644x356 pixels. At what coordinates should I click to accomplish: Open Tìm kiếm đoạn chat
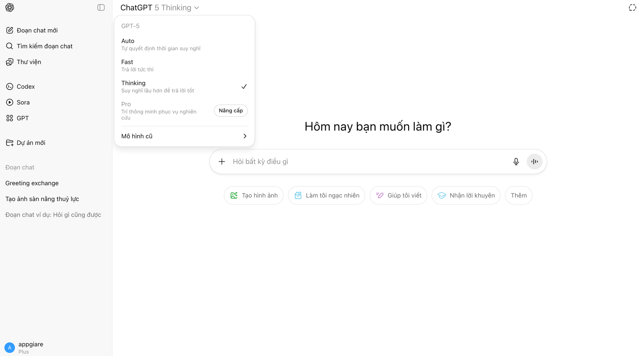pos(56,46)
